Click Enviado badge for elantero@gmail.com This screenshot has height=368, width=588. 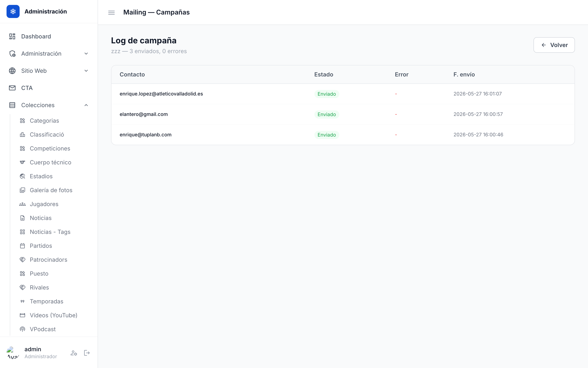coord(326,114)
